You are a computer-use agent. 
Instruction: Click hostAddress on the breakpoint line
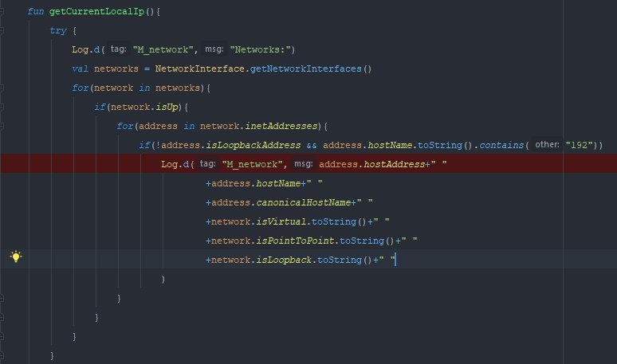click(x=395, y=164)
